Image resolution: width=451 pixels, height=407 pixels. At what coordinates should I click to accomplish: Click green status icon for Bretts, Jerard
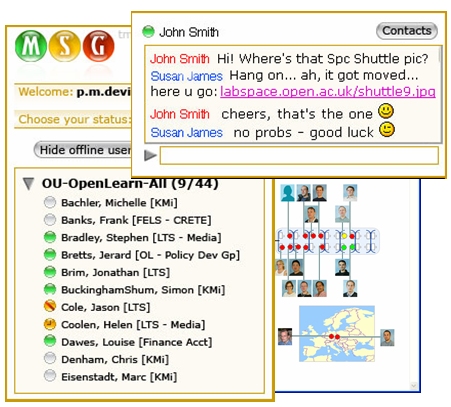[50, 255]
